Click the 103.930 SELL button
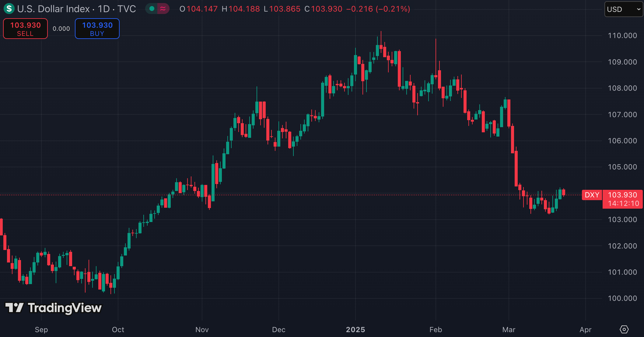 [x=25, y=29]
